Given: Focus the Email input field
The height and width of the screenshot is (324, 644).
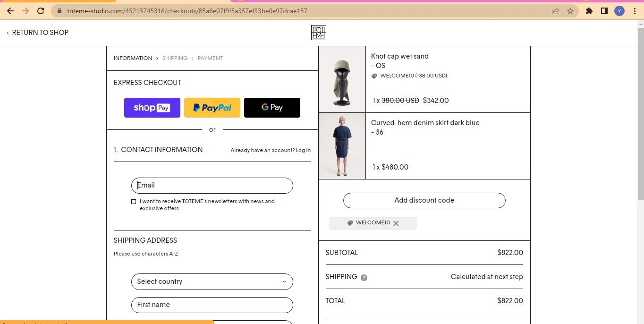Looking at the screenshot, I should [x=212, y=186].
